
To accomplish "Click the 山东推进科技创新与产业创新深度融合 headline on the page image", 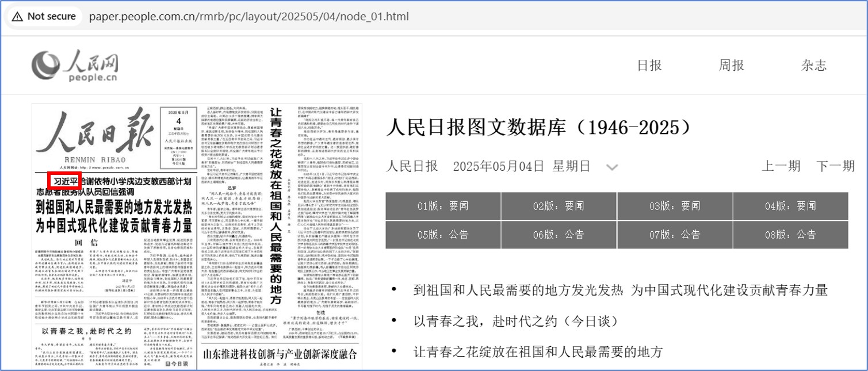I will coord(281,354).
